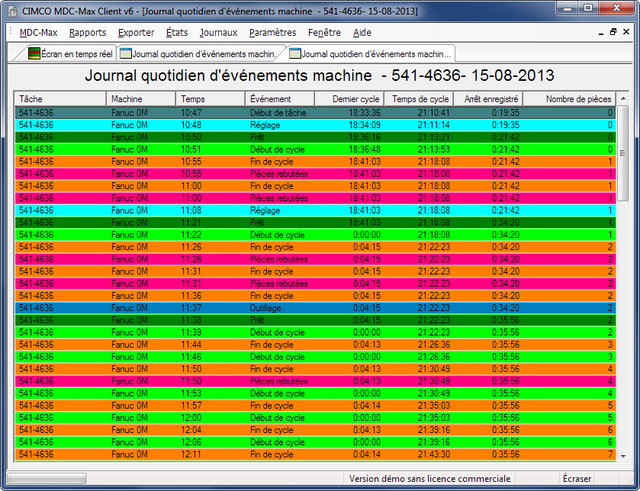The width and height of the screenshot is (640, 491).
Task: Minimize the inner document window
Action: [601, 33]
